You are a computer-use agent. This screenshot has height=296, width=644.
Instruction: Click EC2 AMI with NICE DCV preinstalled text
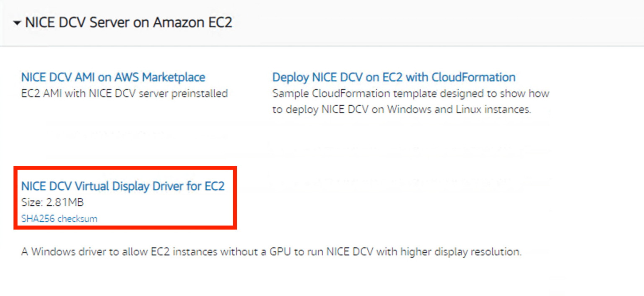125,93
